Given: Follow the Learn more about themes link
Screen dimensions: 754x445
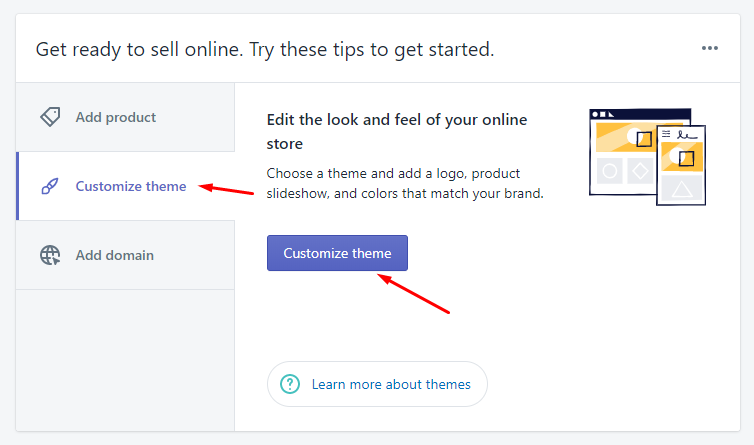Looking at the screenshot, I should click(x=391, y=384).
